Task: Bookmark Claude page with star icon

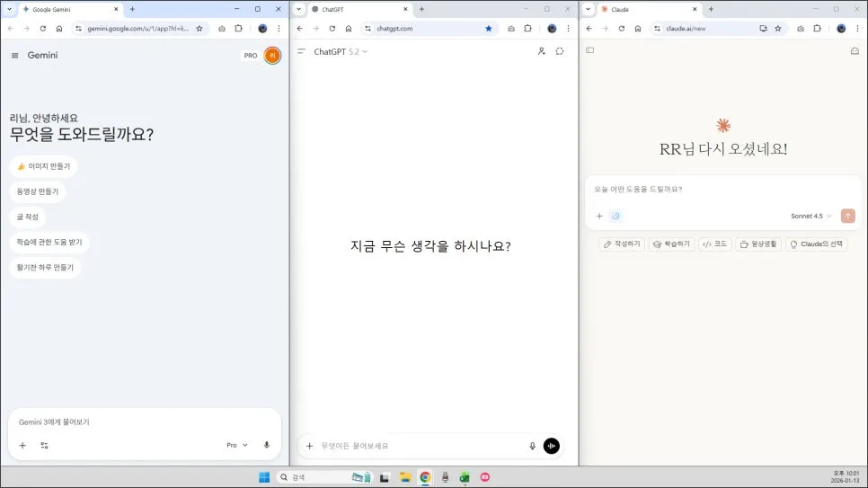Action: point(778,28)
